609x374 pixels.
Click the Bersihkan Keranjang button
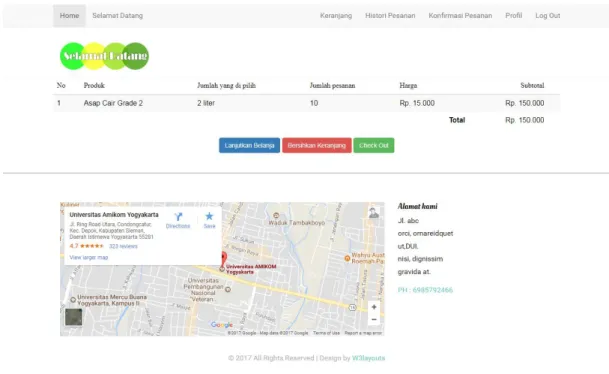pos(317,145)
